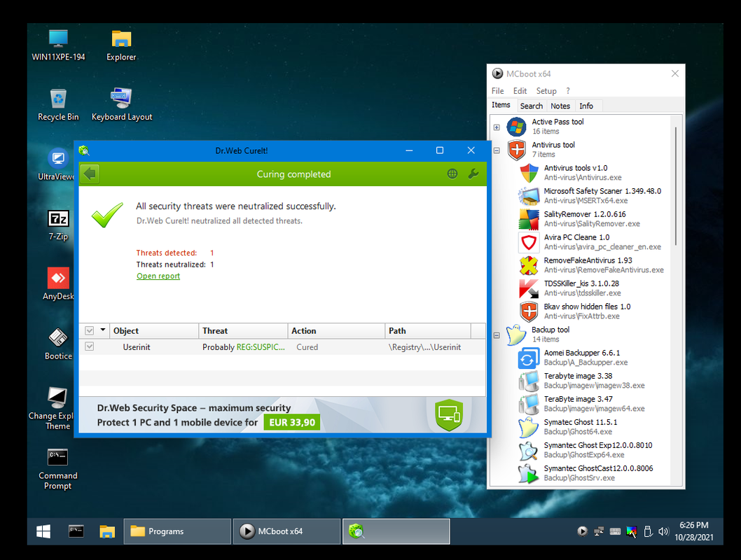
Task: Launch Terabyte image 3.38 icon
Action: [529, 381]
